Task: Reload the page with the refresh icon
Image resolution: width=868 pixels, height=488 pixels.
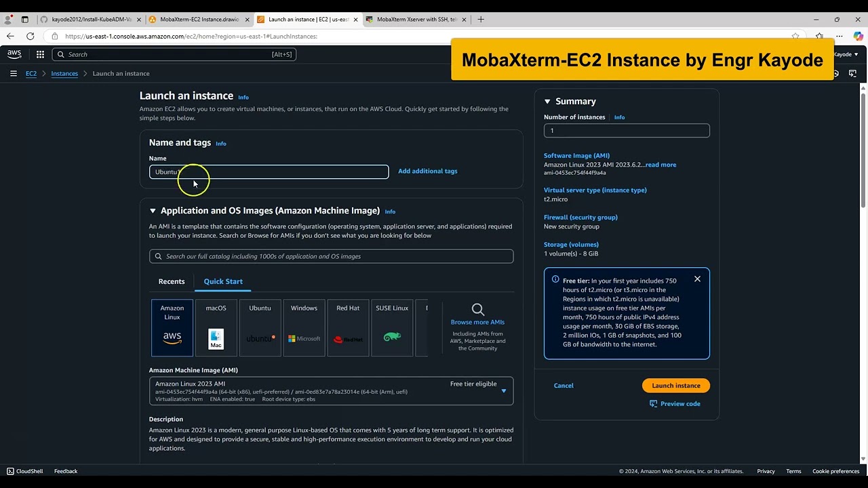Action: pos(30,36)
